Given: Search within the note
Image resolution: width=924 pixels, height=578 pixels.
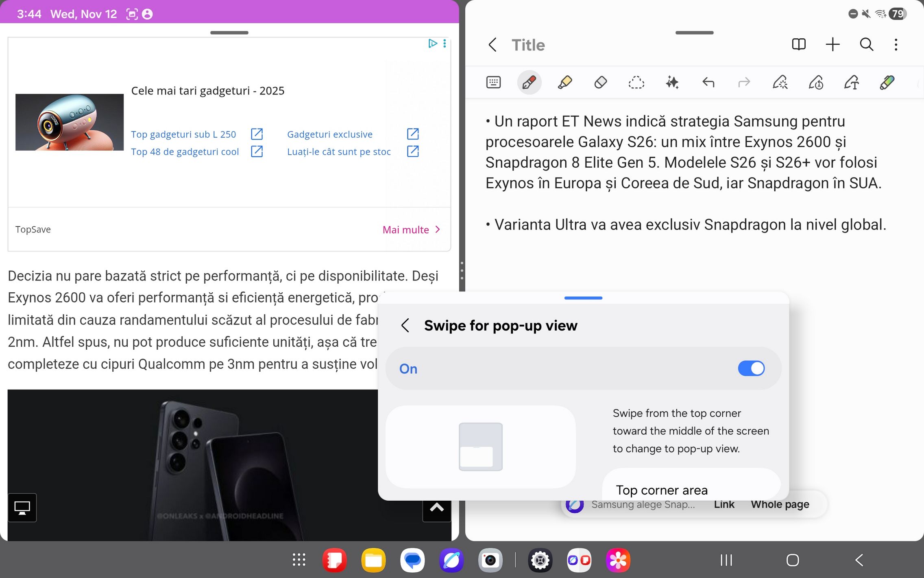Looking at the screenshot, I should (x=866, y=44).
